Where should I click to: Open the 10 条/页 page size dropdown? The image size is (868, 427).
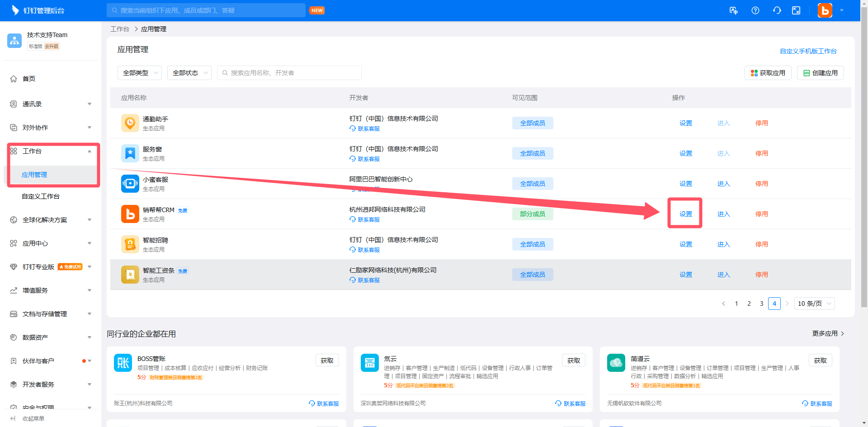click(814, 304)
